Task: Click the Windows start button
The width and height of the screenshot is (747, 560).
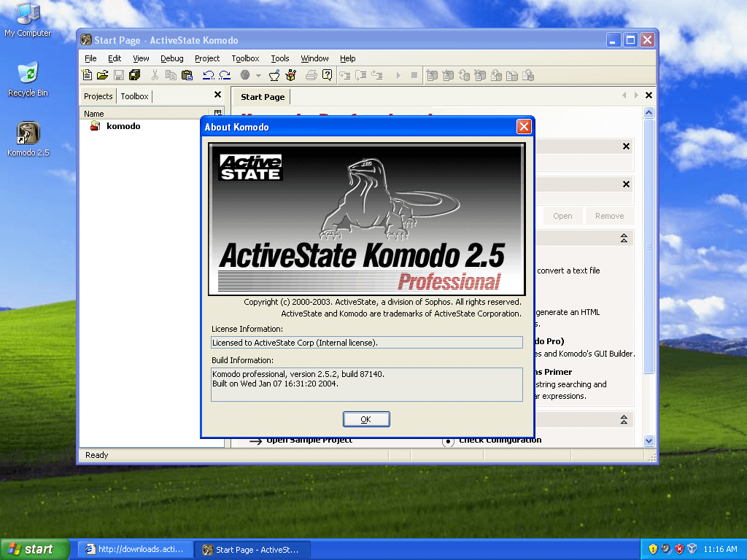Action: tap(34, 549)
